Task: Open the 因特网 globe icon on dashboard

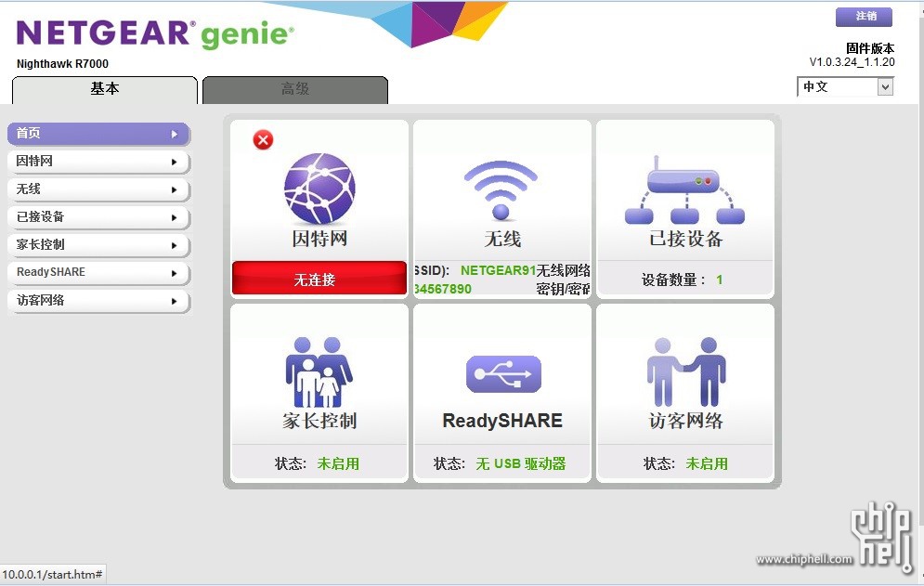Action: click(x=319, y=189)
